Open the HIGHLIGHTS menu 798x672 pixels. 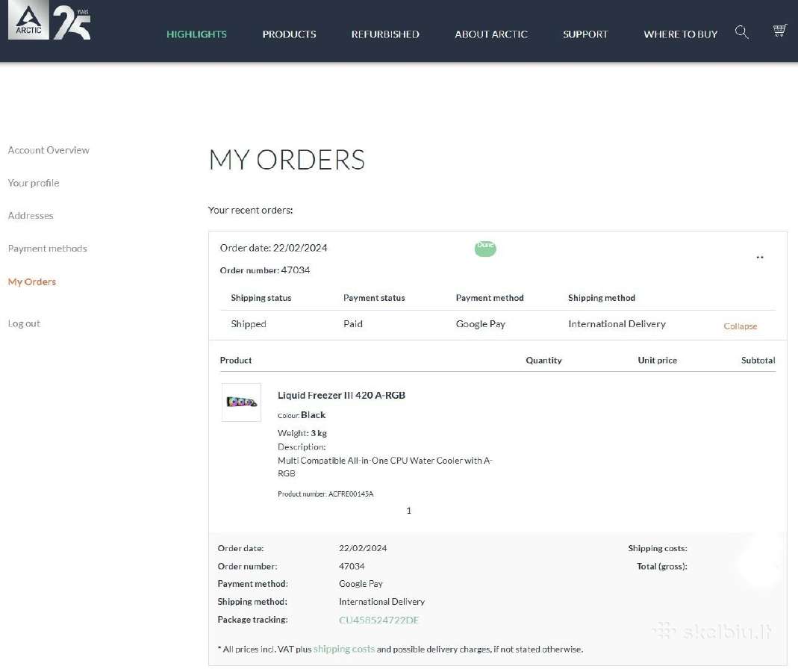[196, 34]
